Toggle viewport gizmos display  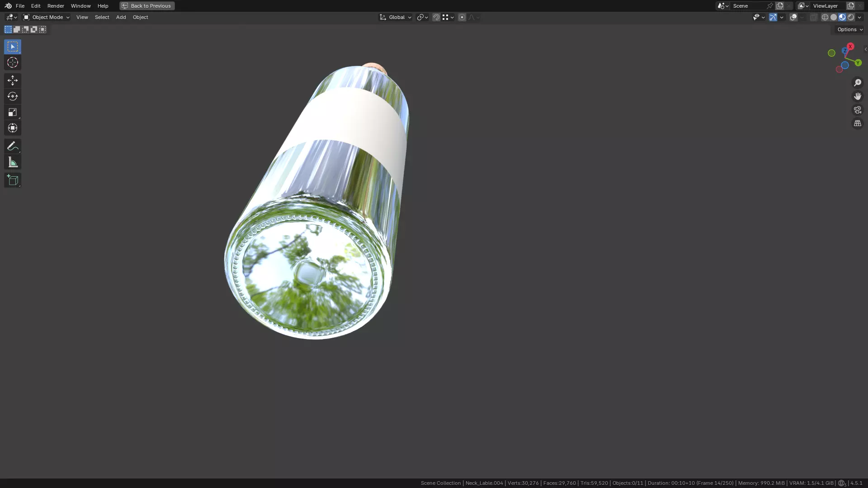[x=773, y=17]
